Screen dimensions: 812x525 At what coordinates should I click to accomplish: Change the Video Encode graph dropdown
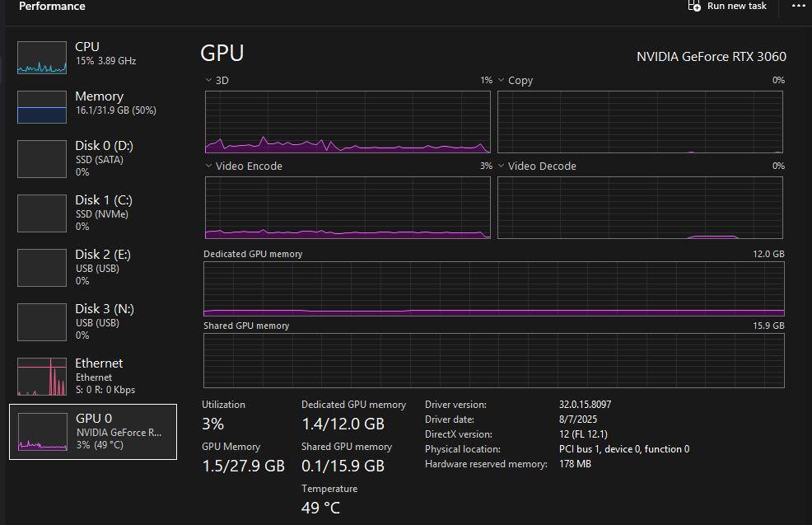pyautogui.click(x=209, y=166)
